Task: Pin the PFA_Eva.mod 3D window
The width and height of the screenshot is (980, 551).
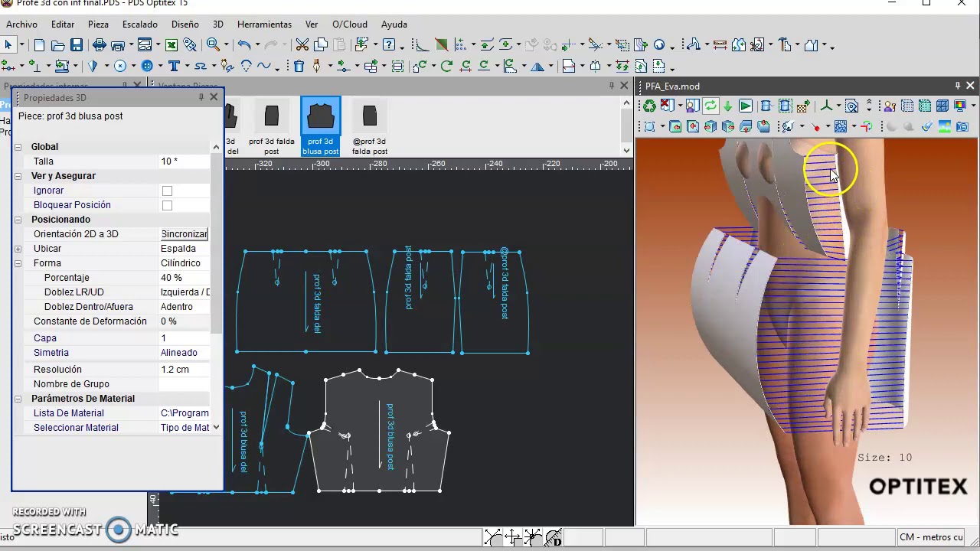Action: [957, 86]
